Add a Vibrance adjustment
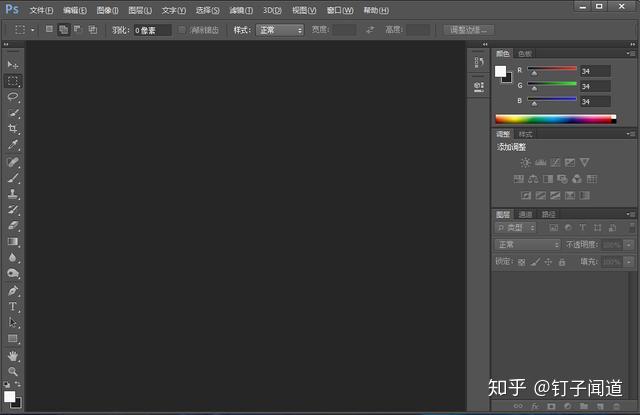 584,163
